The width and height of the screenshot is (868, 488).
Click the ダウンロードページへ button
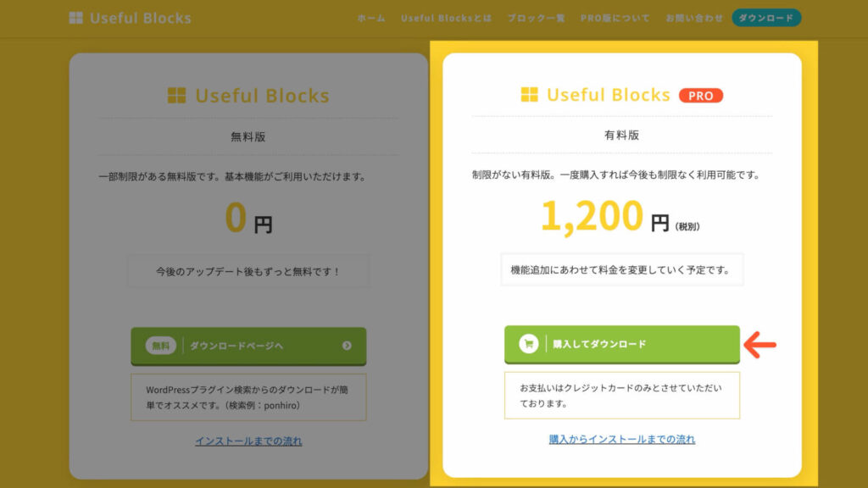(248, 346)
